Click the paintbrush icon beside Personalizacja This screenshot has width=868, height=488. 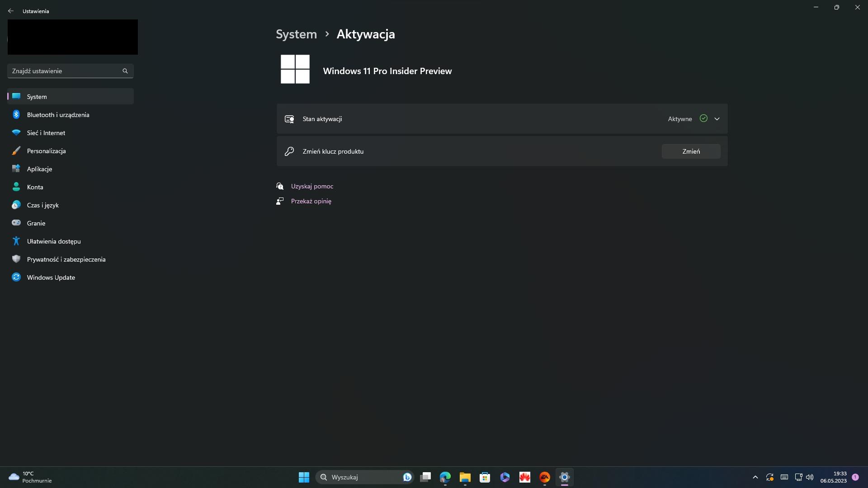[x=16, y=150]
